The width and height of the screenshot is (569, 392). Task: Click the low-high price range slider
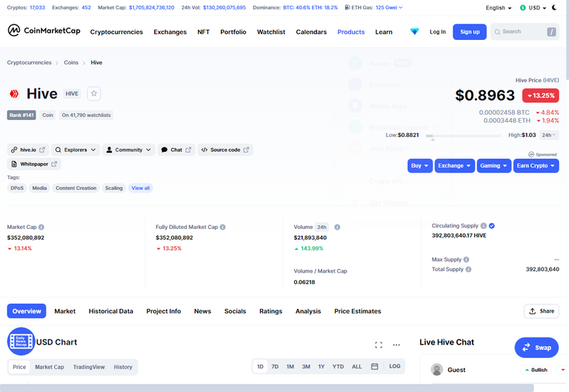[x=463, y=136]
